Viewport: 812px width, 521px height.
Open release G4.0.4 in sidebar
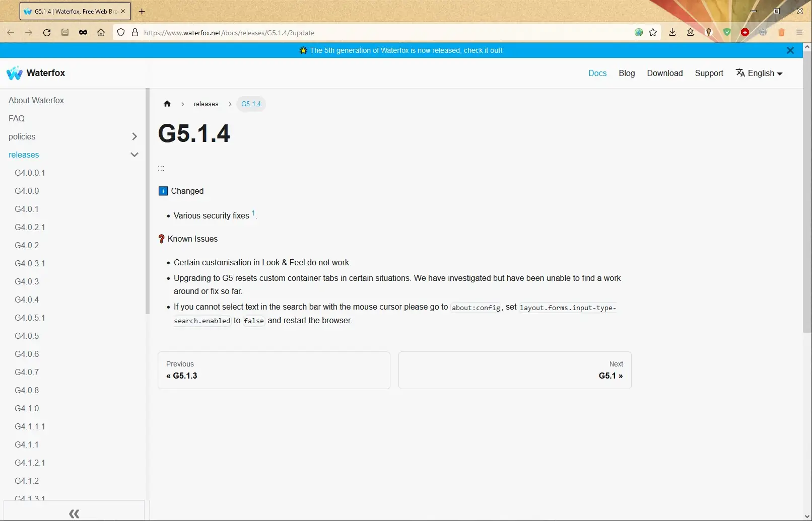27,300
